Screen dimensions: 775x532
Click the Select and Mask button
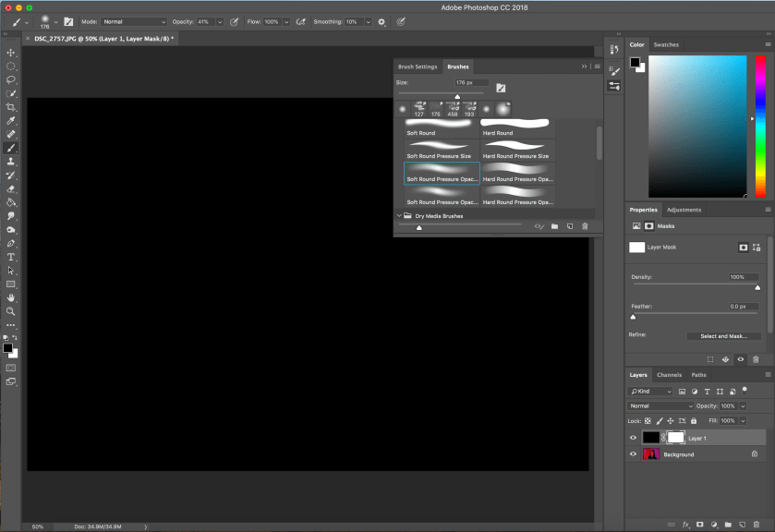tap(723, 336)
